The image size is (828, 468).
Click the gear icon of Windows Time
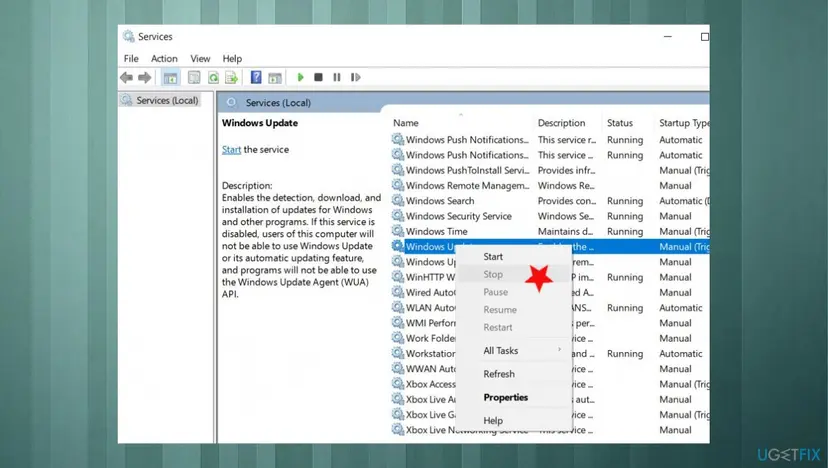coord(398,231)
